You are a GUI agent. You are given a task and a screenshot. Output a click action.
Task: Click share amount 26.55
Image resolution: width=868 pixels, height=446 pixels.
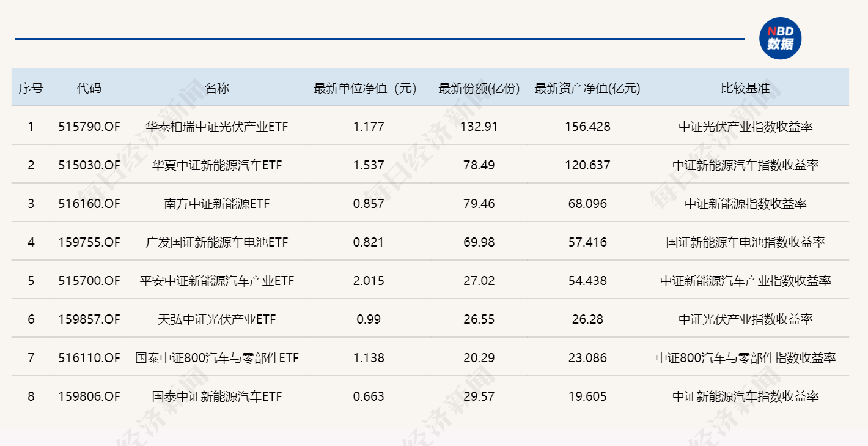point(479,319)
